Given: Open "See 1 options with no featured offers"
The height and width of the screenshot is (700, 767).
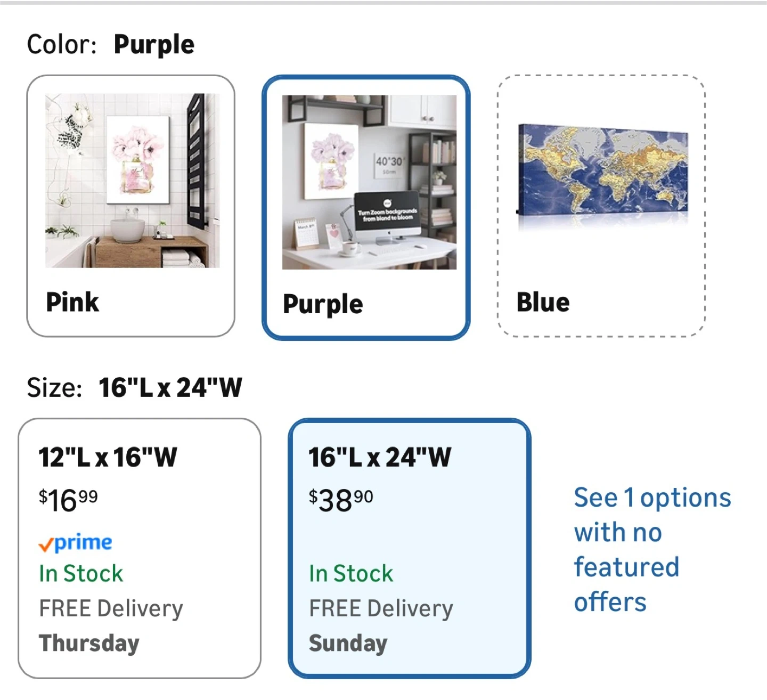Looking at the screenshot, I should pos(652,550).
